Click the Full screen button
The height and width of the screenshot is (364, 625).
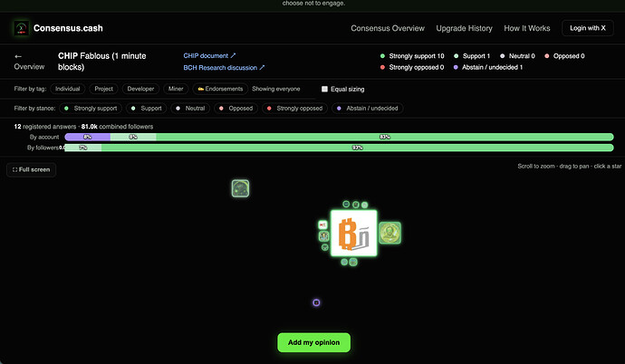coord(31,169)
